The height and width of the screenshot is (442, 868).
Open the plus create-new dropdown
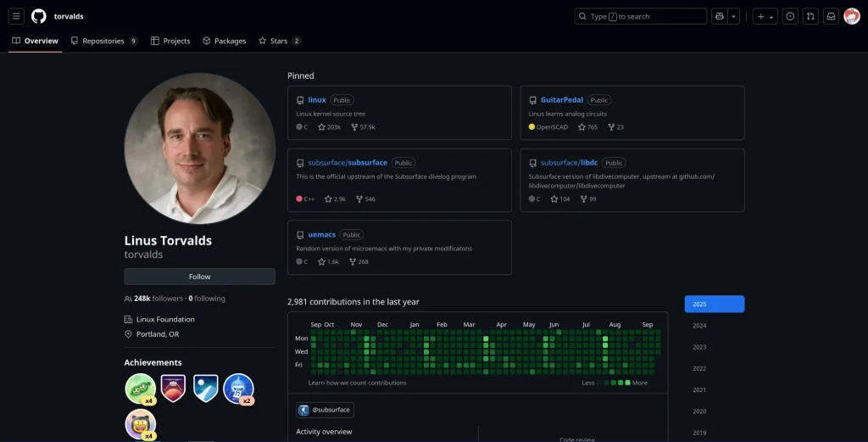pyautogui.click(x=765, y=17)
